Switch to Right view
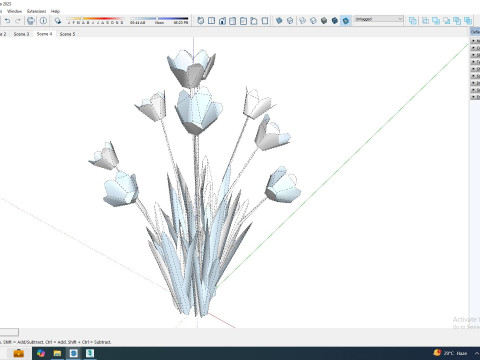This screenshot has height=360, width=480. 233,21
